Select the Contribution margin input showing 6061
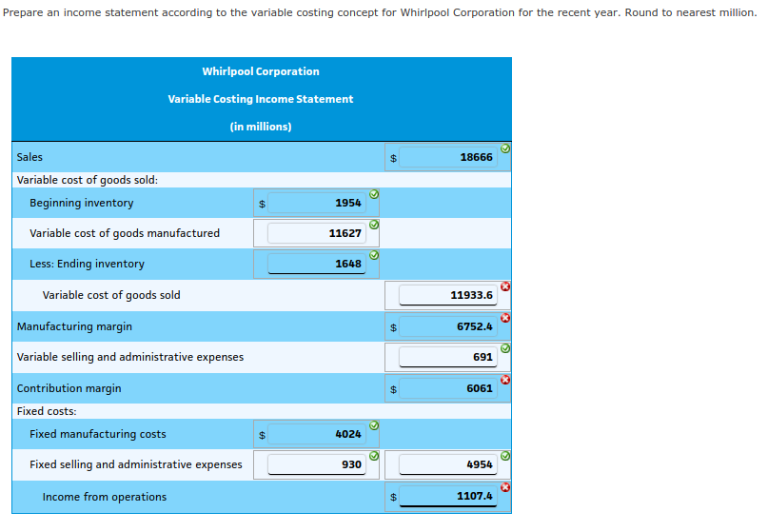 coord(448,388)
